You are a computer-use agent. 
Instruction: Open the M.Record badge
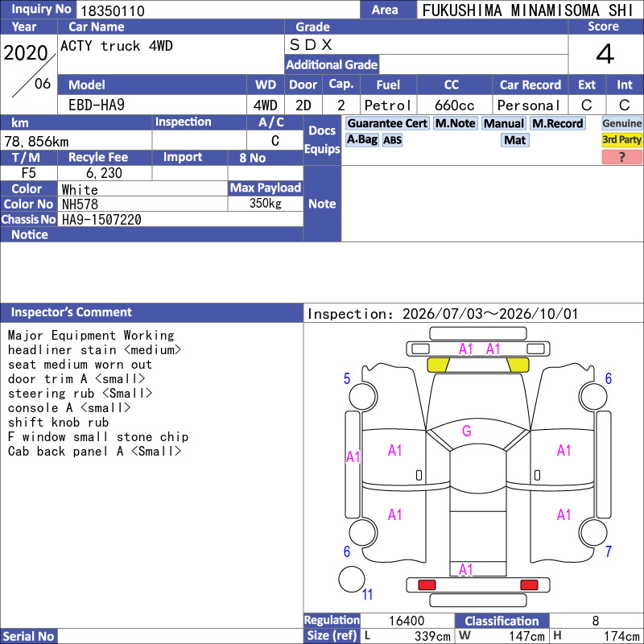(x=557, y=123)
